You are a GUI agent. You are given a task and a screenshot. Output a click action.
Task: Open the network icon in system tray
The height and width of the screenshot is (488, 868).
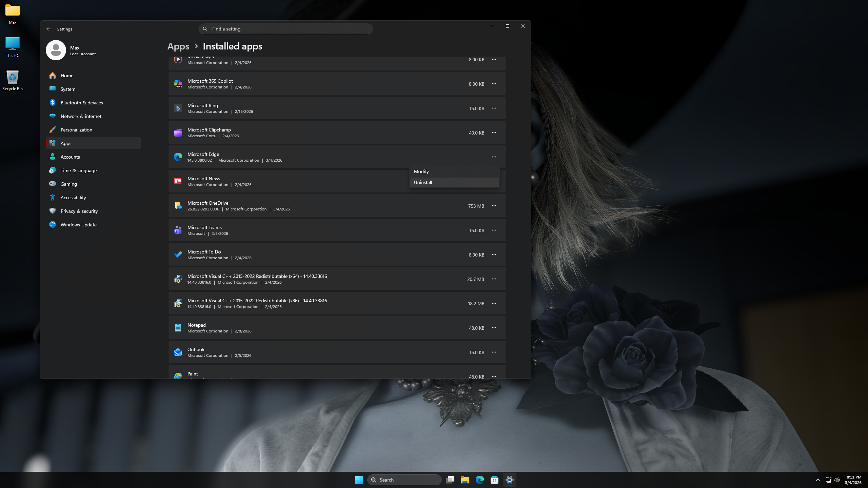828,480
